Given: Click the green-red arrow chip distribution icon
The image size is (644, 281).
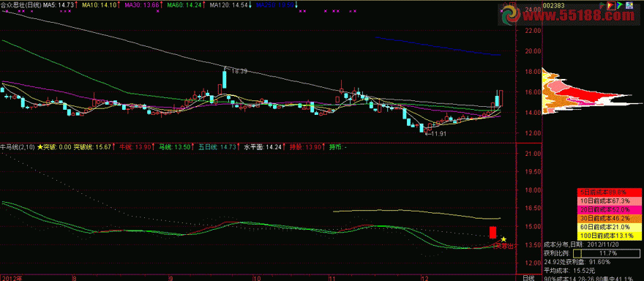Looking at the screenshot, I should point(602,6).
